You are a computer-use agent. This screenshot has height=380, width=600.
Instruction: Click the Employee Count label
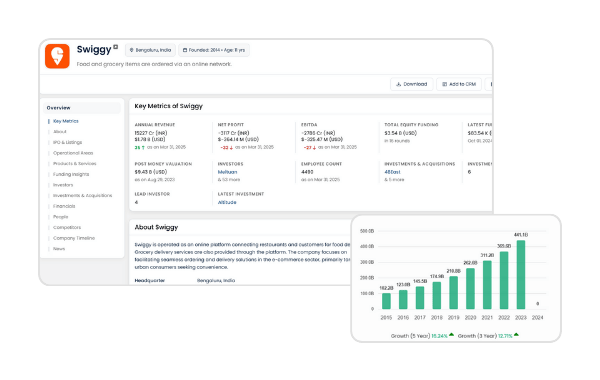pyautogui.click(x=321, y=164)
